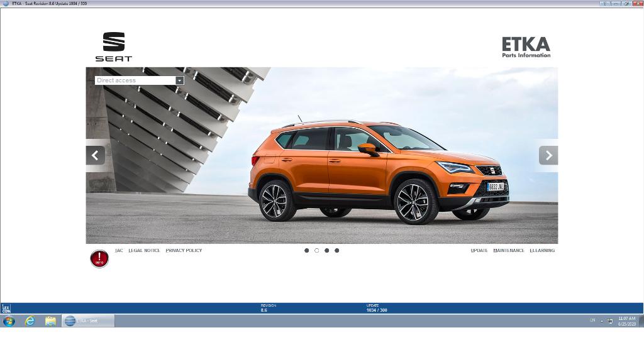This screenshot has height=357, width=644.
Task: Advance to the next slide with right arrow
Action: [x=548, y=155]
